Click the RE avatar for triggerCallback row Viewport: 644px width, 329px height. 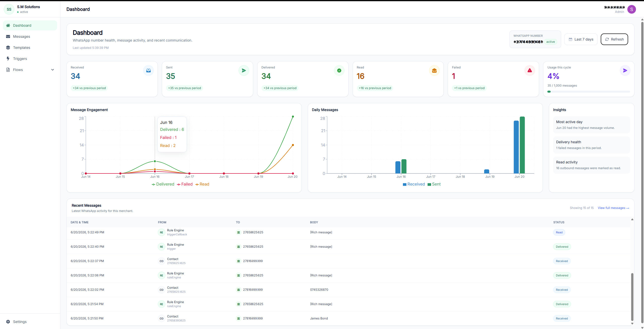click(161, 232)
